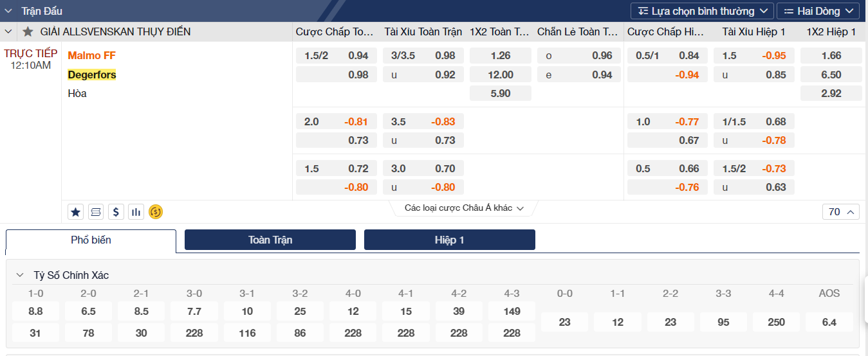Screen dimensions: 868x356
Task: Star the Giải Allsvenskan Thụy Điển league
Action: click(x=28, y=31)
